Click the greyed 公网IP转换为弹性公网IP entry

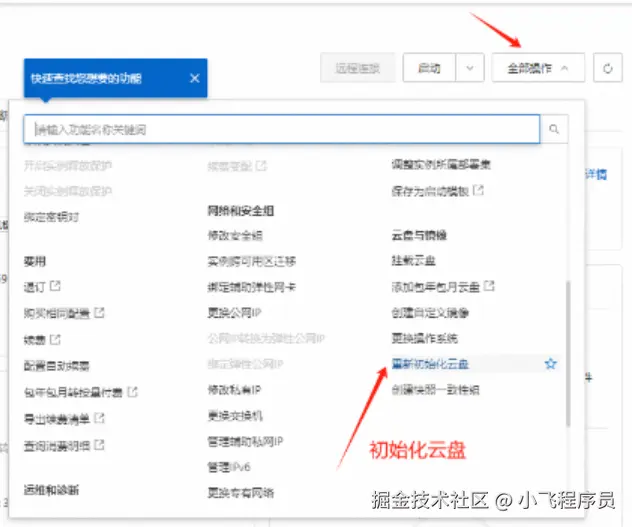pos(266,338)
